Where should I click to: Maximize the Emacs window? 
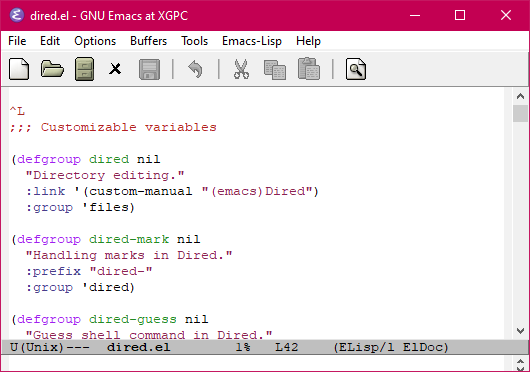pyautogui.click(x=460, y=15)
